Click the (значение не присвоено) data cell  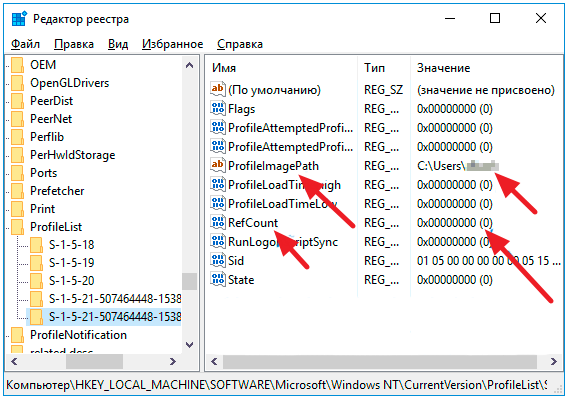click(x=486, y=90)
